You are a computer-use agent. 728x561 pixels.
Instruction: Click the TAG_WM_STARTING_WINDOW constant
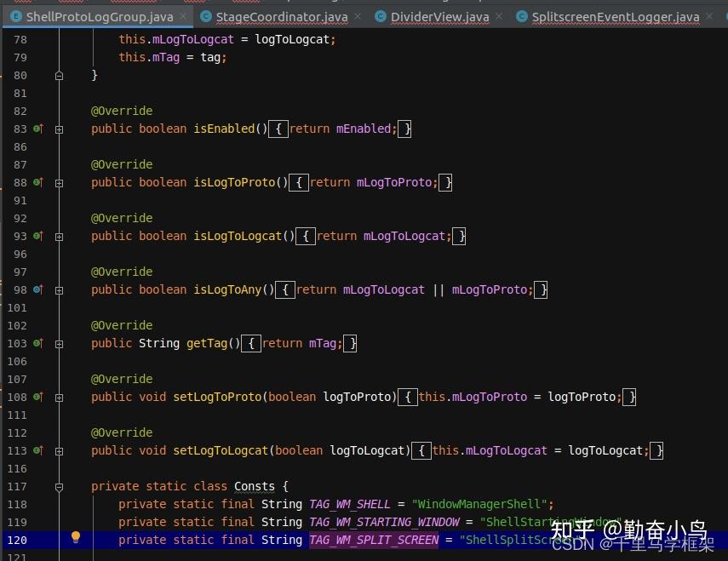click(x=384, y=522)
